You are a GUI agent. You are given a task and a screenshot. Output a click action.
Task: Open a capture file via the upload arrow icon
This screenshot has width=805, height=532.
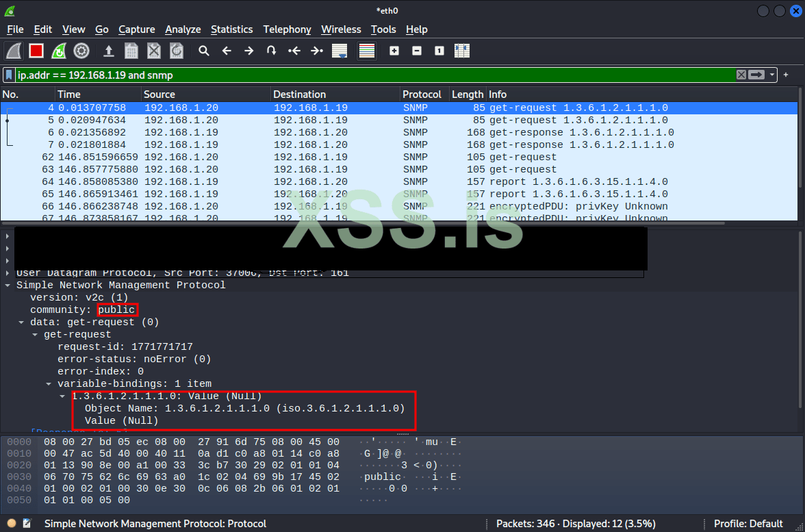click(x=108, y=51)
